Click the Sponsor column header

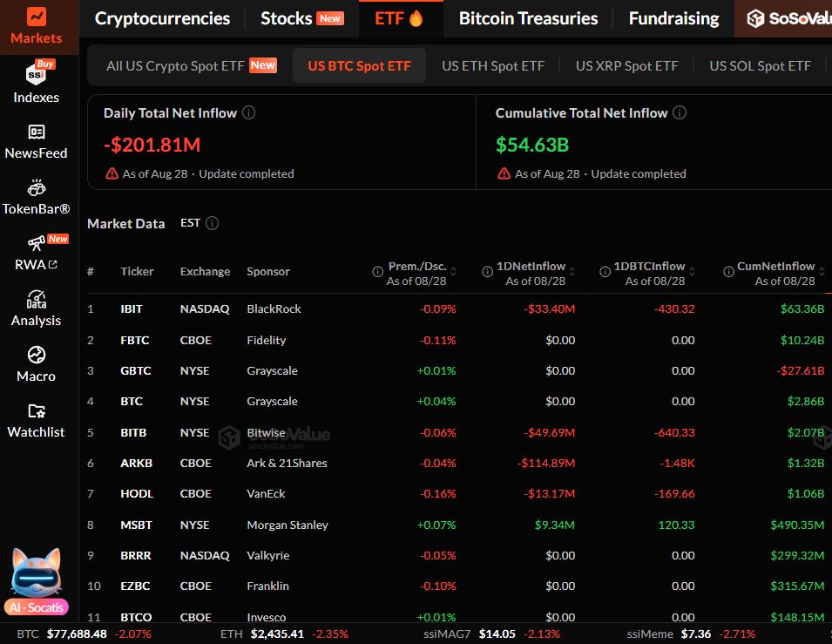click(268, 271)
